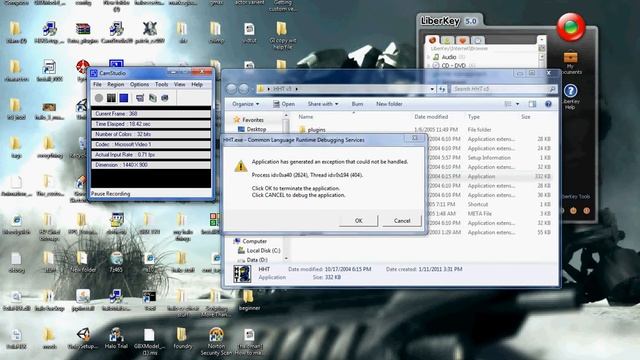Click the Explorer address bar refresh button
Viewport: 640px width, 360px height.
tap(442, 89)
